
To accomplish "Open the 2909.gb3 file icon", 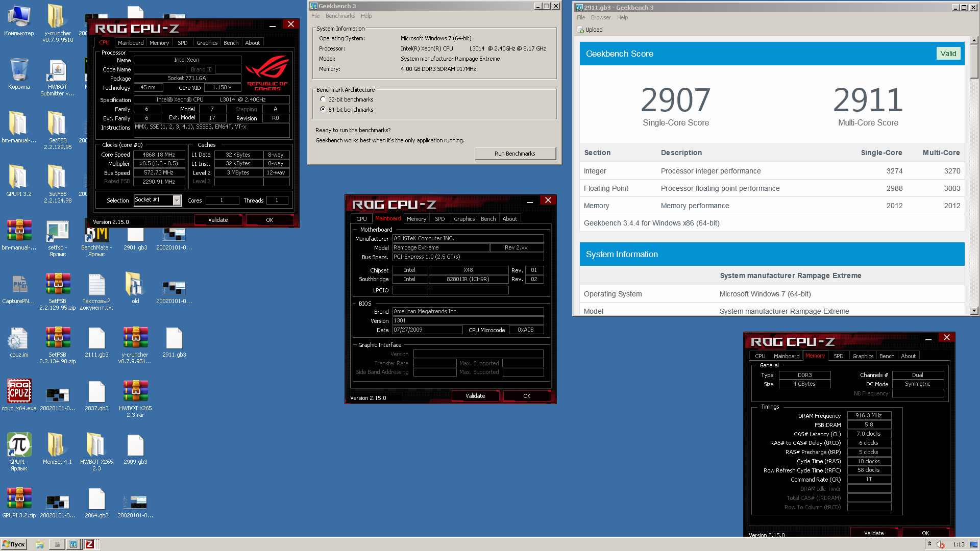I will pyautogui.click(x=135, y=449).
